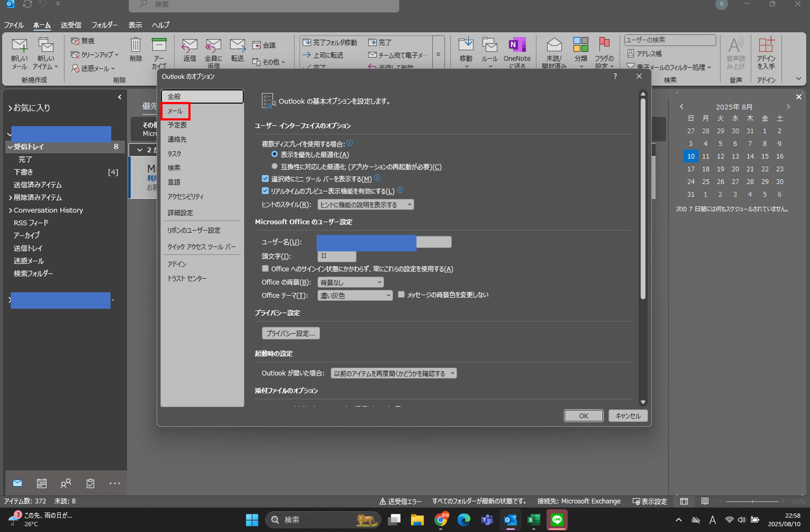Click the Get Add-ins (アドインを入手) icon
Screen dimensions: 810x532
pyautogui.click(x=766, y=53)
